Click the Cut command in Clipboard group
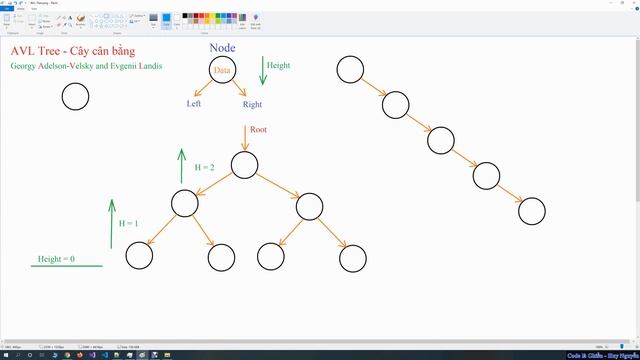 coord(18,16)
